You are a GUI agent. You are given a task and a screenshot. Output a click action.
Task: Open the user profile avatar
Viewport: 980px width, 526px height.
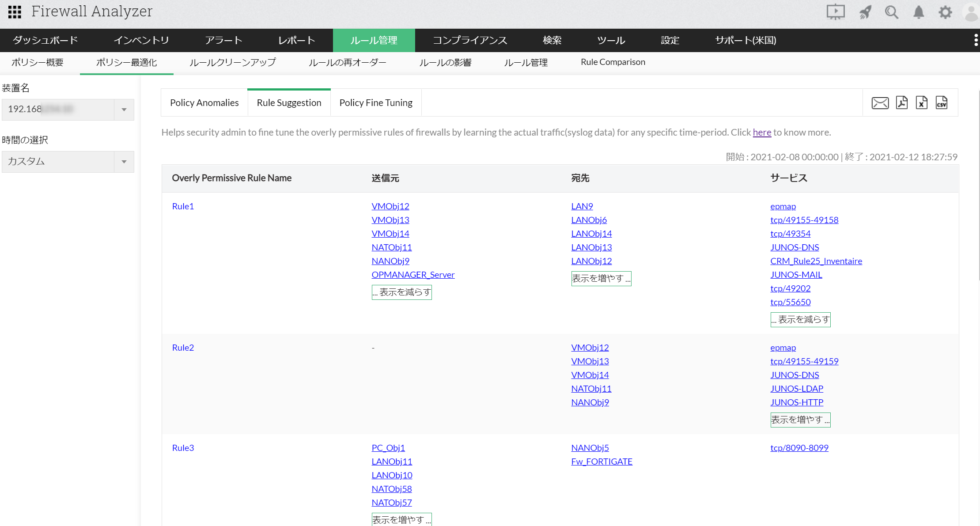(971, 12)
